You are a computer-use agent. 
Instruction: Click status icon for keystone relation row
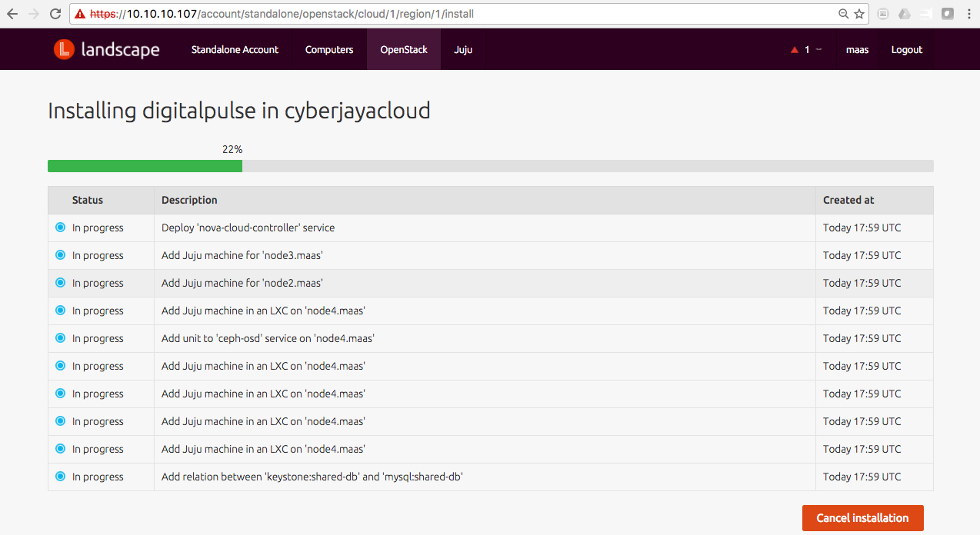click(60, 477)
